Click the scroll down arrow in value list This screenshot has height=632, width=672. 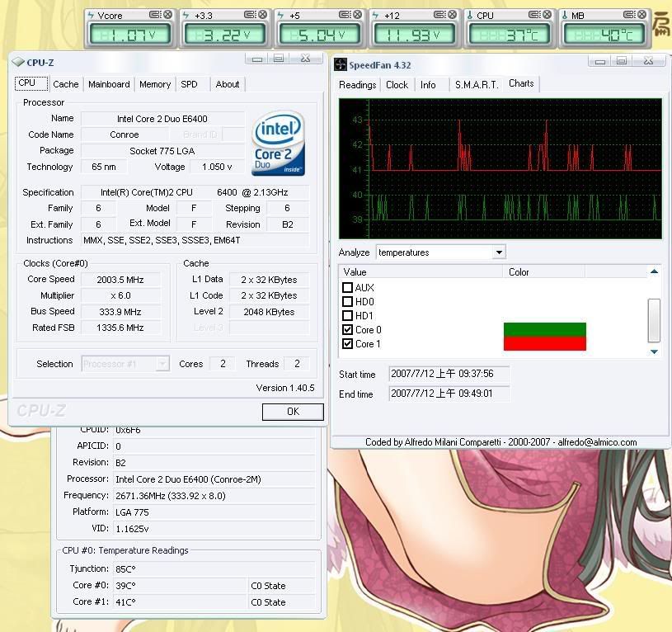(655, 351)
